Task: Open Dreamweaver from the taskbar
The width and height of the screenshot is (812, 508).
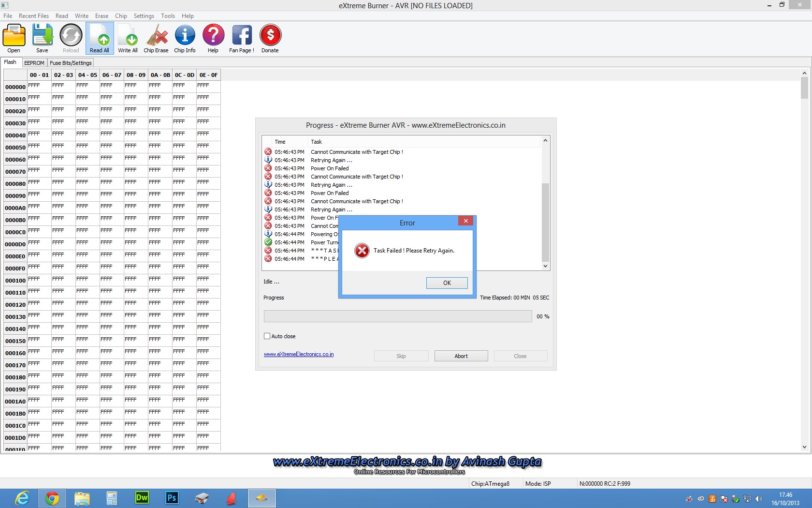Action: [x=142, y=498]
